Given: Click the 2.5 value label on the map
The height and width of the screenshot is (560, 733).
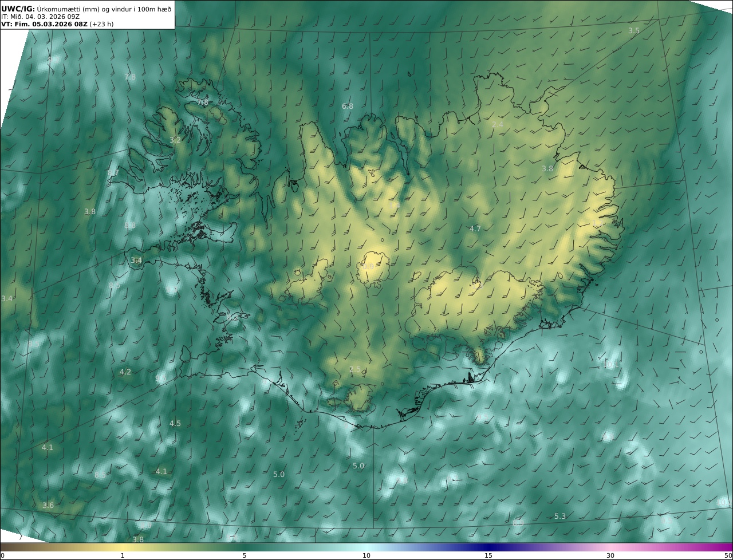Looking at the screenshot, I should (x=355, y=369).
